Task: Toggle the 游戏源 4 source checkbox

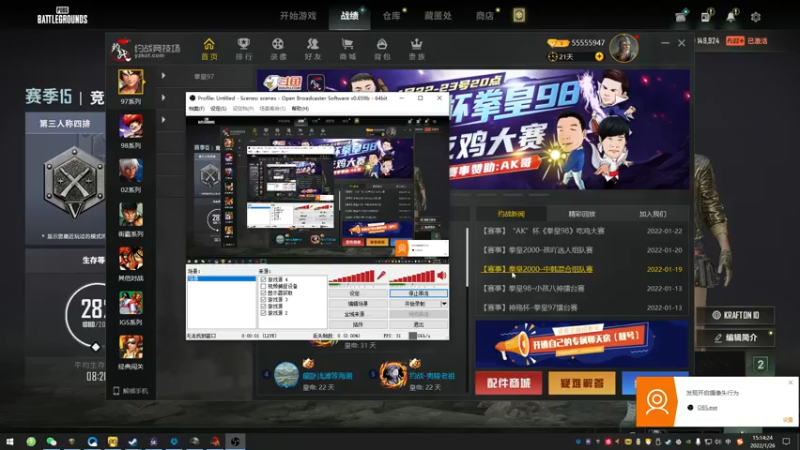Action: click(x=263, y=280)
